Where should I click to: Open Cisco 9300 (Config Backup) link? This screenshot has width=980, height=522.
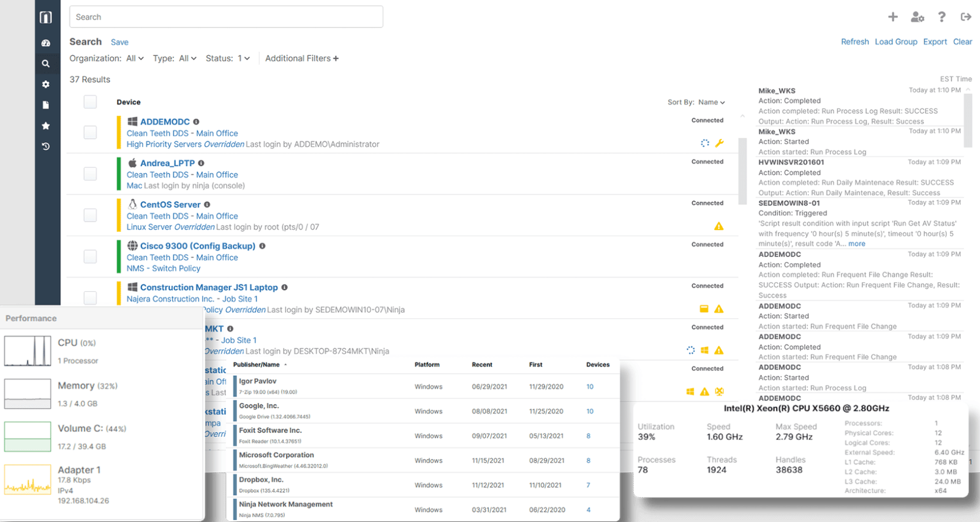click(198, 246)
